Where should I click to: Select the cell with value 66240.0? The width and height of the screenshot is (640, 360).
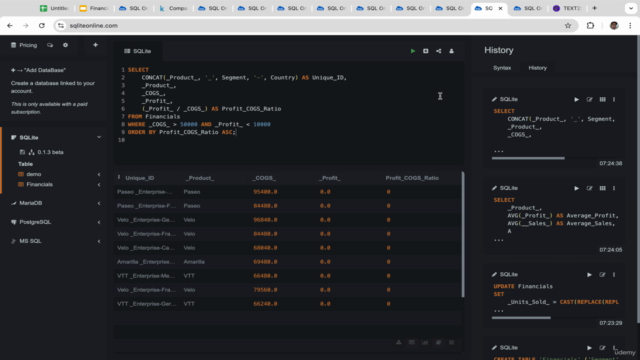pos(265,304)
